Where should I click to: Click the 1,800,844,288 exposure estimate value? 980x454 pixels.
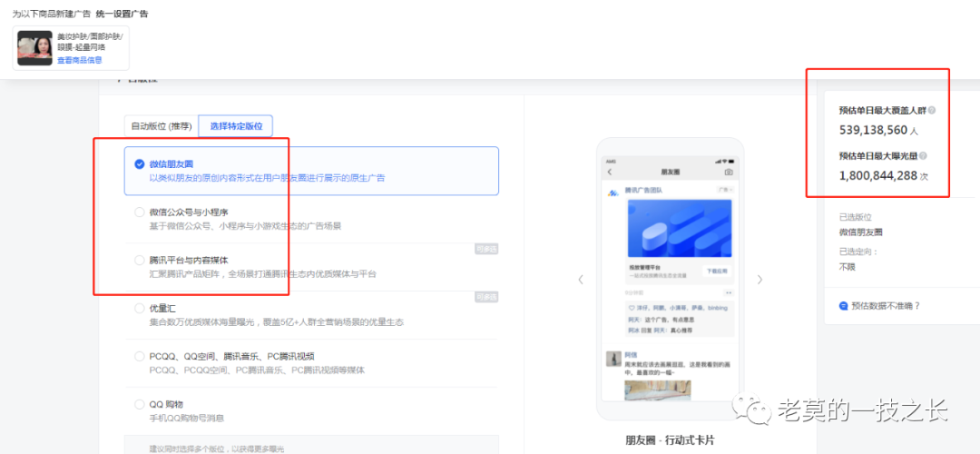pyautogui.click(x=877, y=176)
